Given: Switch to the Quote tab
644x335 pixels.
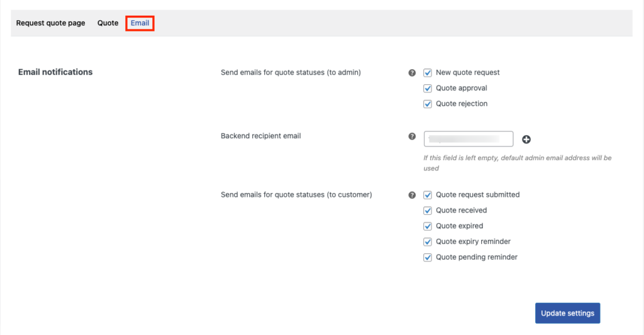Looking at the screenshot, I should point(108,23).
